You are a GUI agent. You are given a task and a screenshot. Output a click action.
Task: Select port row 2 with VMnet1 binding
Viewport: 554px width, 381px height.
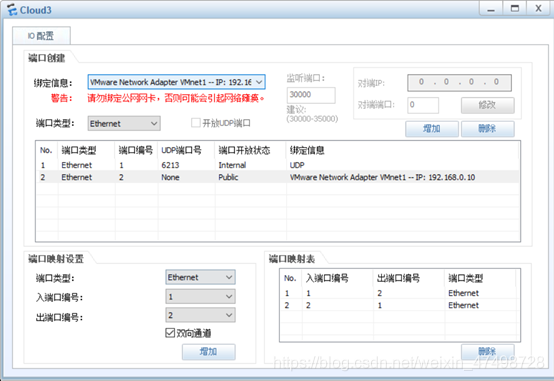278,177
